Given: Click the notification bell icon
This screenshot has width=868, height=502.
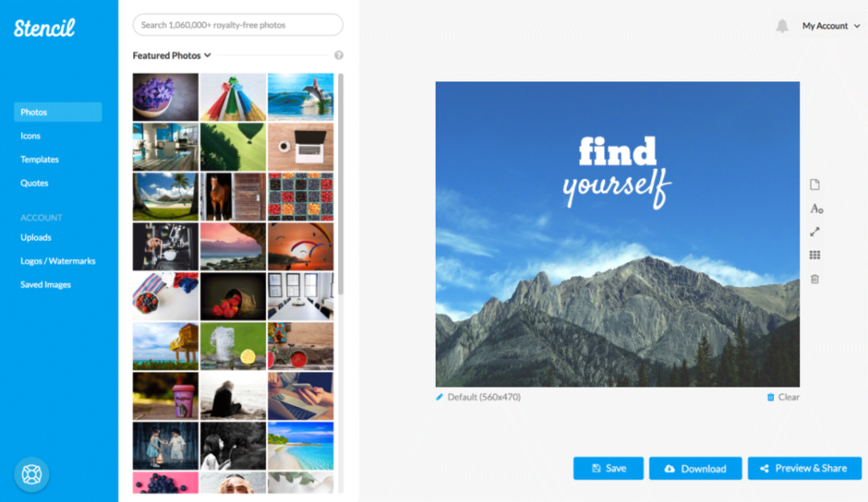Looking at the screenshot, I should [x=782, y=26].
